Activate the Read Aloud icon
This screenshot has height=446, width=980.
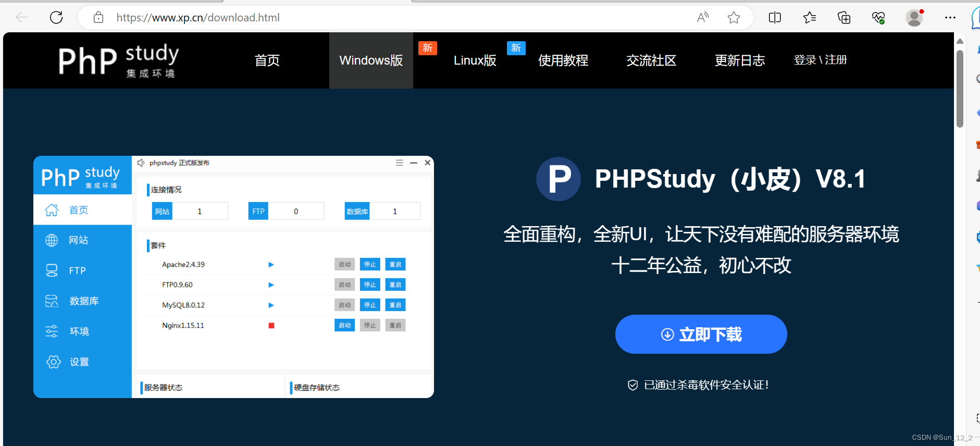click(703, 18)
